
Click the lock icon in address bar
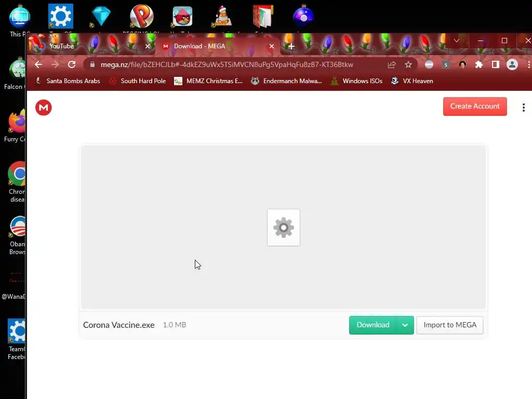click(x=92, y=64)
